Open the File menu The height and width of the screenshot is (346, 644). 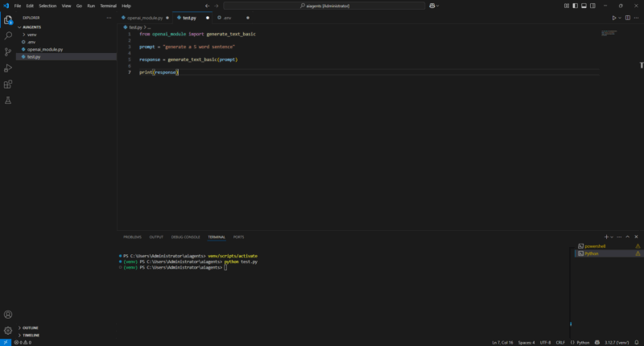[x=17, y=6]
